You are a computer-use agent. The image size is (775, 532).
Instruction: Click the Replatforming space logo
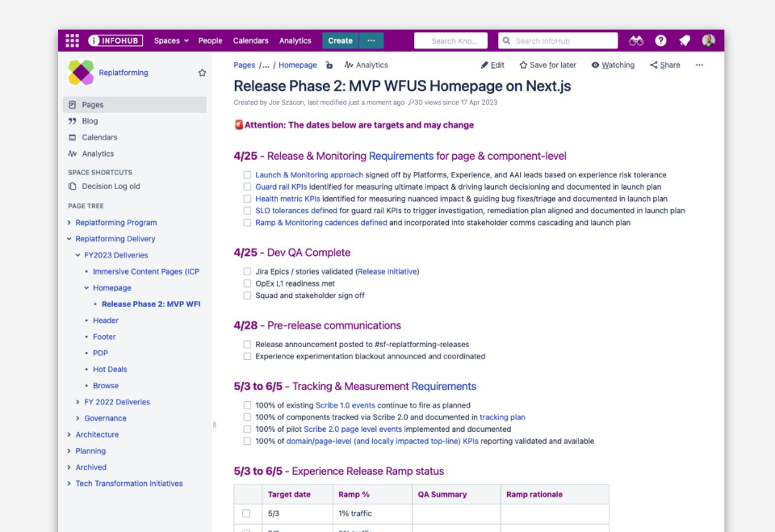pos(81,72)
